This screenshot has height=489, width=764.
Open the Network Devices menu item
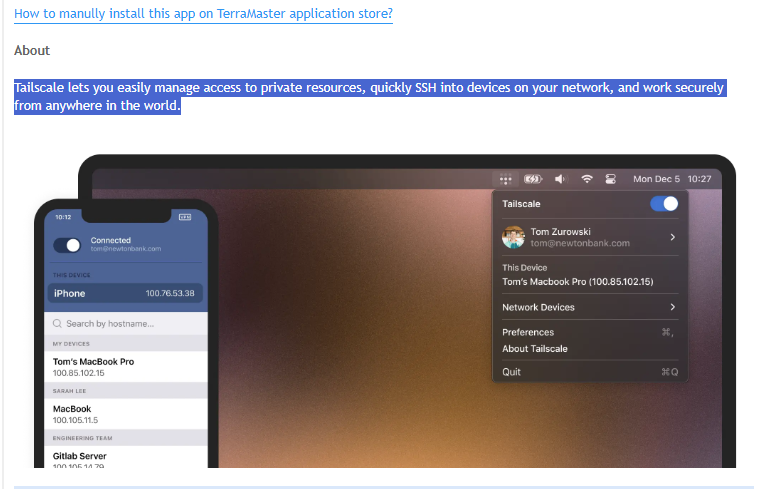tap(590, 307)
